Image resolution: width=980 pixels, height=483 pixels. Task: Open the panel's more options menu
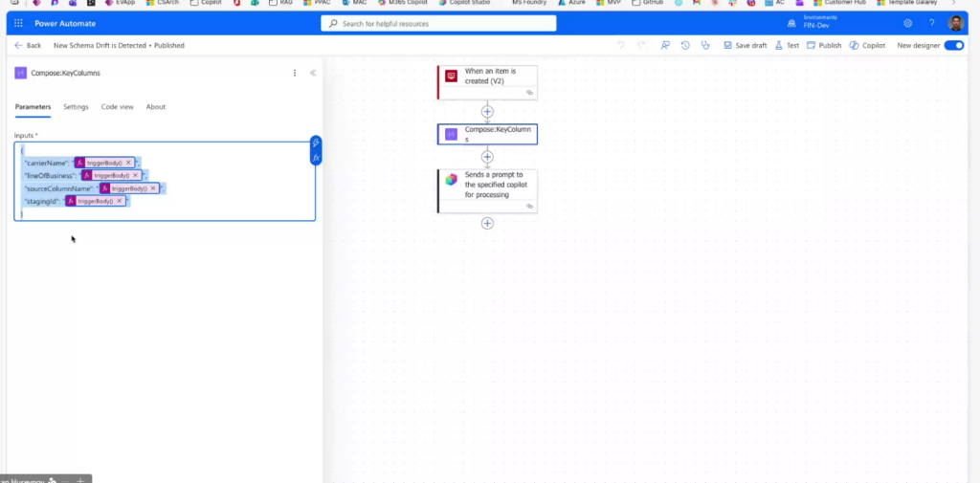pyautogui.click(x=295, y=73)
